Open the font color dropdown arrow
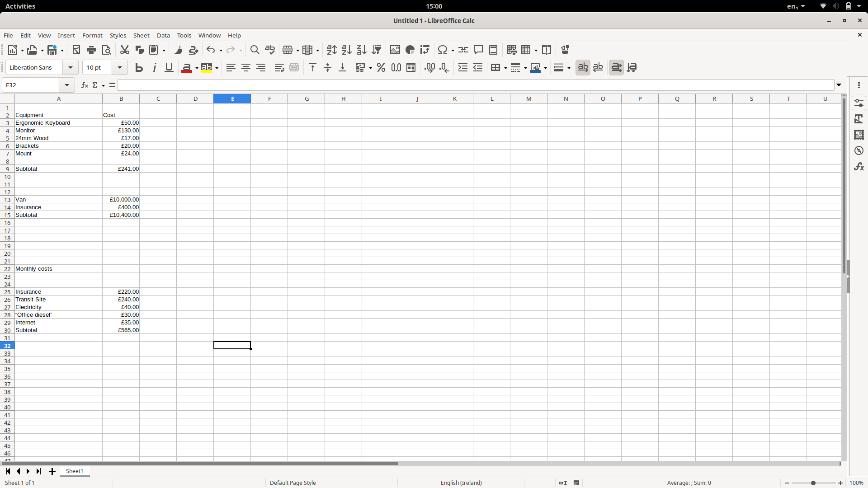868x488 pixels. pos(197,68)
